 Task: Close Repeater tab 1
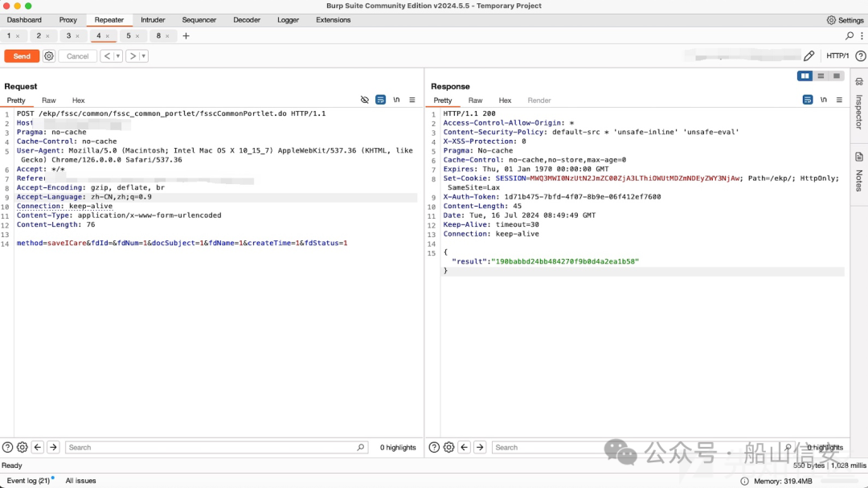coord(18,36)
